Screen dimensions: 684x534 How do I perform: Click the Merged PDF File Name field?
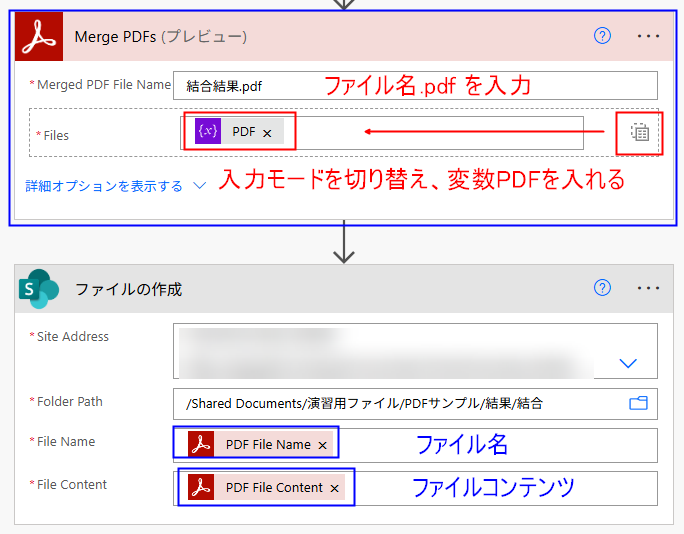click(415, 86)
